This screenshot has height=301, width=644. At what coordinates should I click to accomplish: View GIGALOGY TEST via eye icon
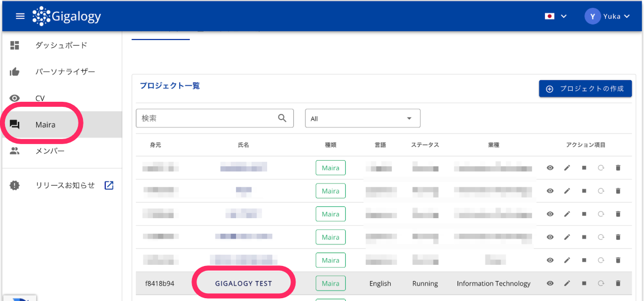[x=550, y=283]
